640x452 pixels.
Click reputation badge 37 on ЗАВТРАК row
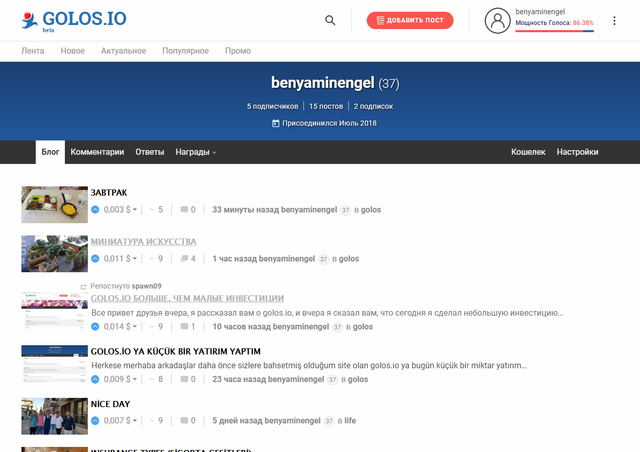[345, 210]
